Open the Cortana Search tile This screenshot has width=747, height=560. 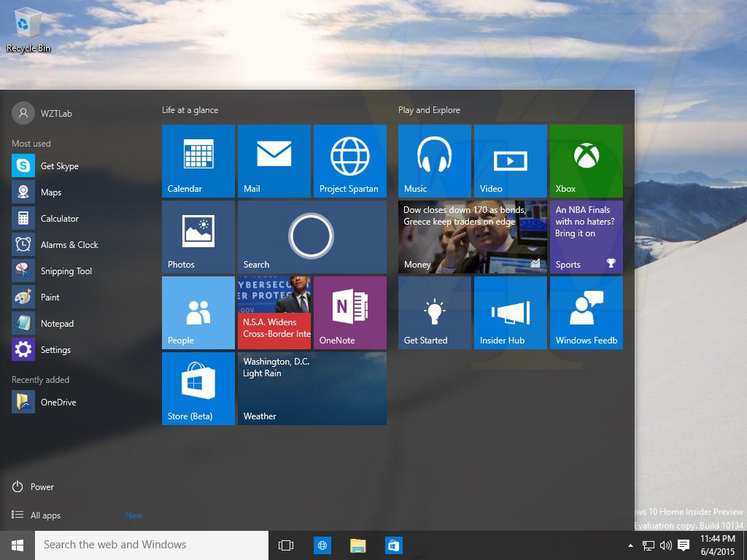(x=312, y=237)
